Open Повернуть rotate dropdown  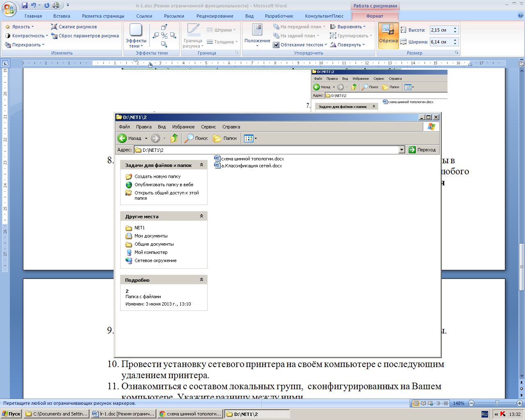pyautogui.click(x=347, y=45)
